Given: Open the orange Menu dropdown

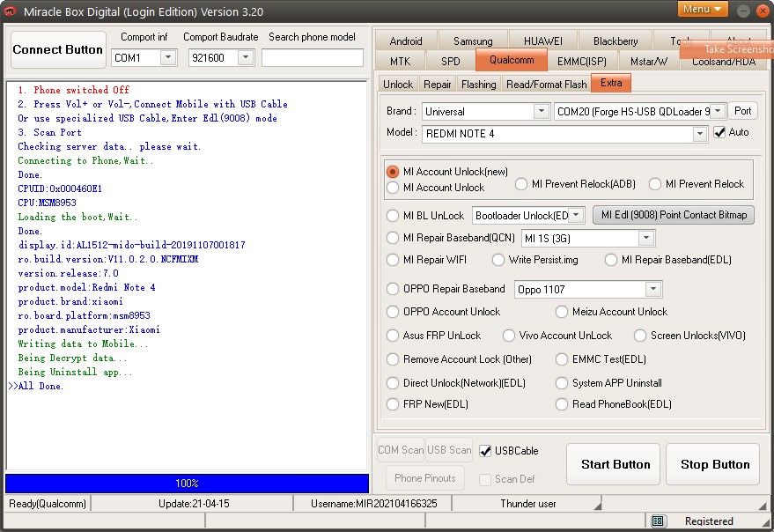Looking at the screenshot, I should tap(703, 9).
